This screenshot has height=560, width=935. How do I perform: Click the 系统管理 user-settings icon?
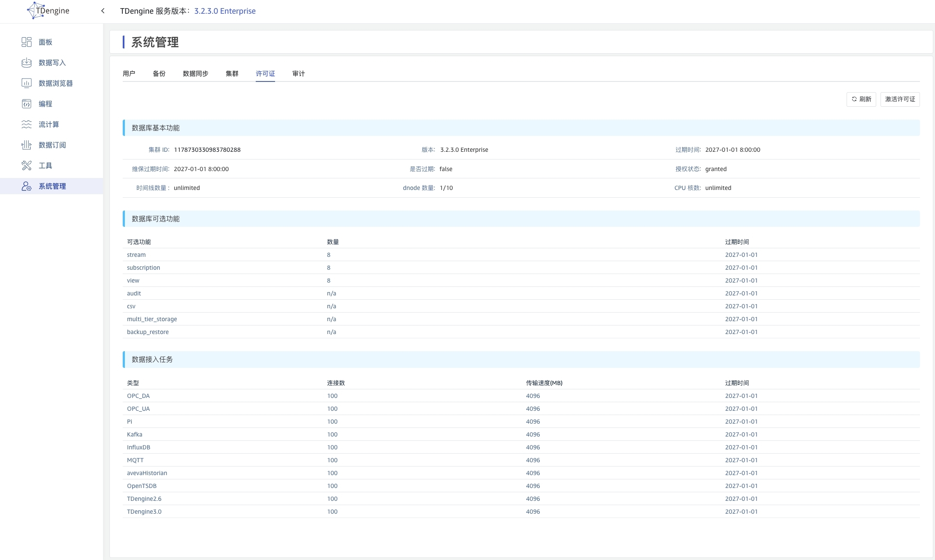pos(26,186)
